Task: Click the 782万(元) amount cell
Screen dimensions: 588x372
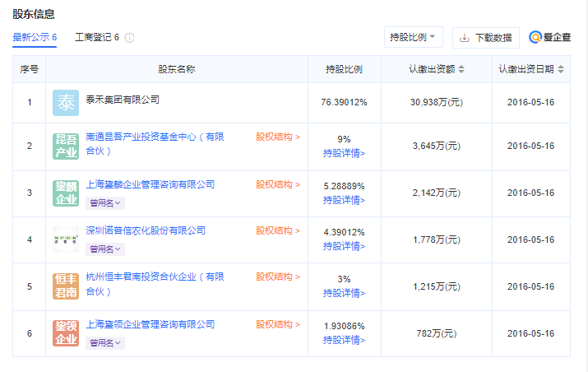Action: click(x=437, y=333)
